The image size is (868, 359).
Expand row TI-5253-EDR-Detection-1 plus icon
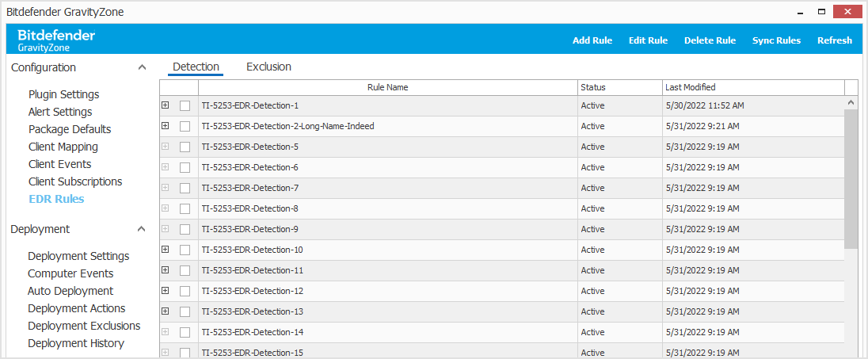click(x=165, y=105)
